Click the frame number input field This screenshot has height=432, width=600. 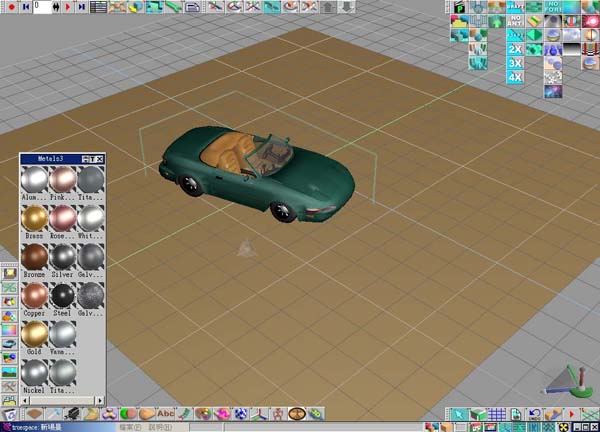pos(42,7)
